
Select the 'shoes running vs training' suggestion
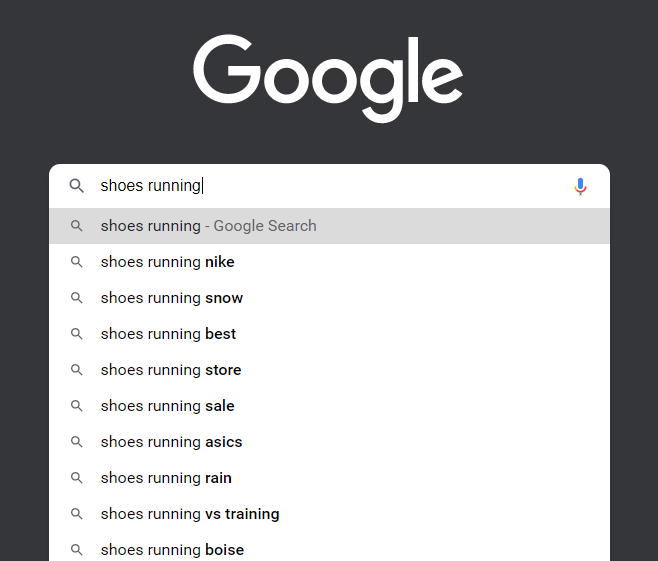(x=190, y=514)
